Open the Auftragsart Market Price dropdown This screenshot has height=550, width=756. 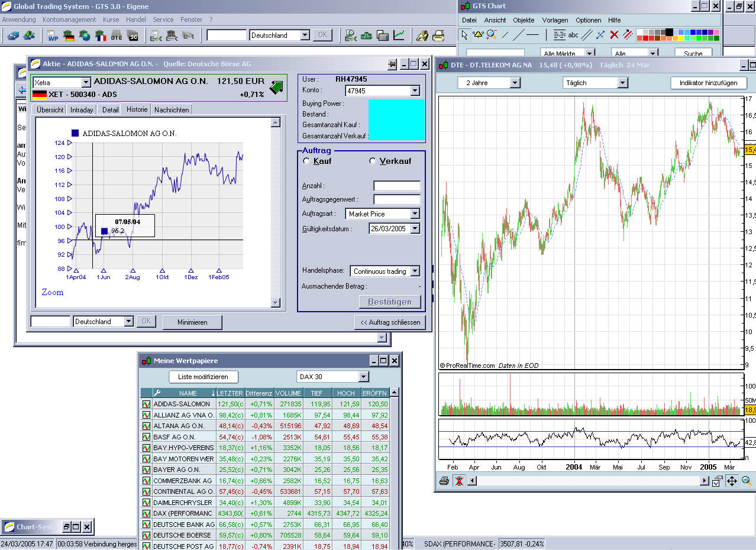[x=415, y=213]
